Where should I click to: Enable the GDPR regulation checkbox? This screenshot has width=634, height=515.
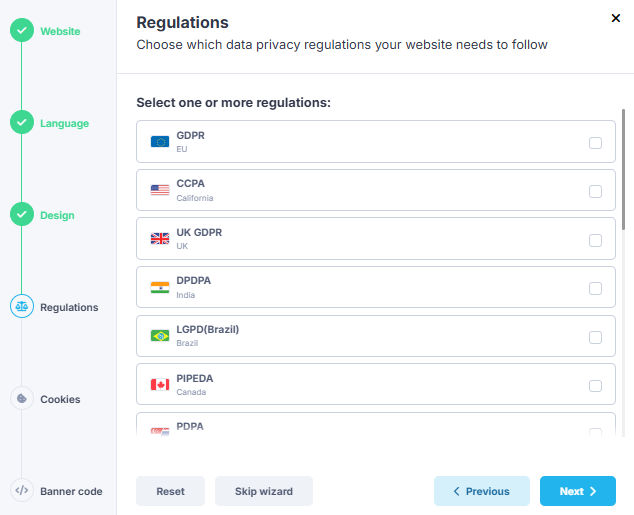tap(595, 143)
